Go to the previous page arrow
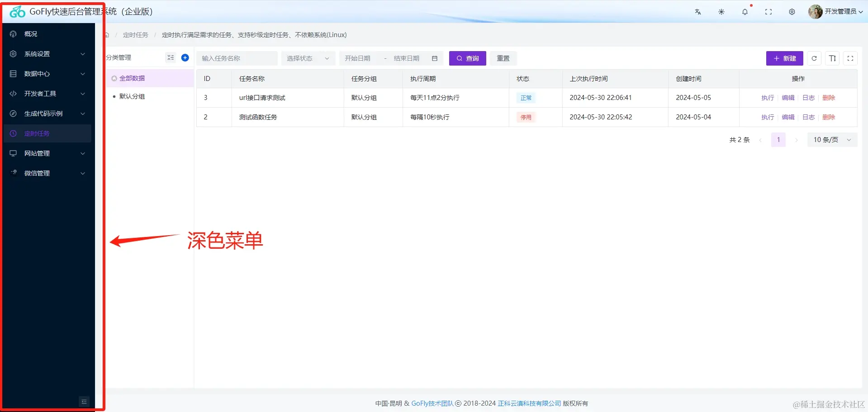The height and width of the screenshot is (412, 868). (x=760, y=140)
